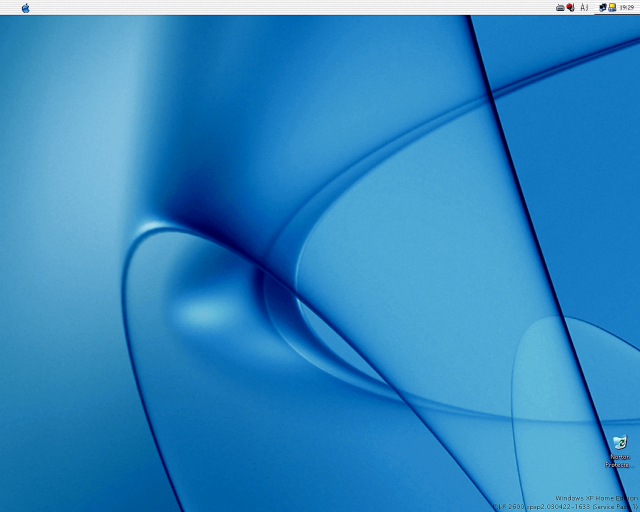
Task: Click the red ball tray icon
Action: click(571, 7)
